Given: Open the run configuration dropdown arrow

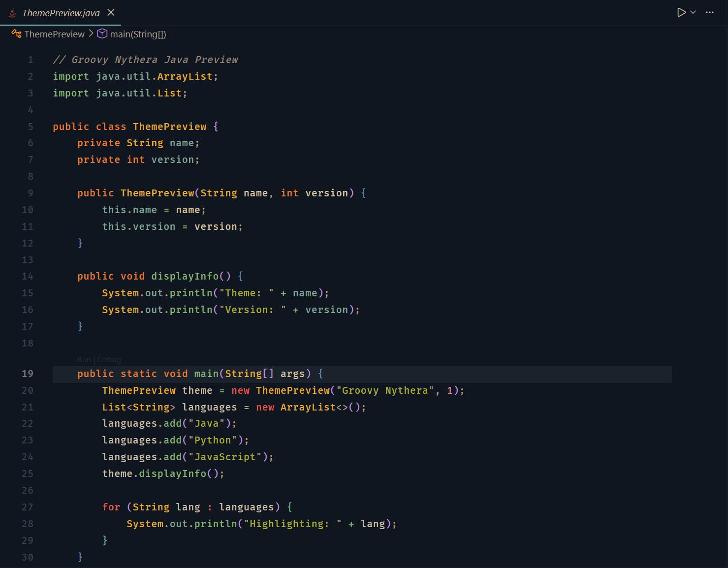Looking at the screenshot, I should pos(692,13).
